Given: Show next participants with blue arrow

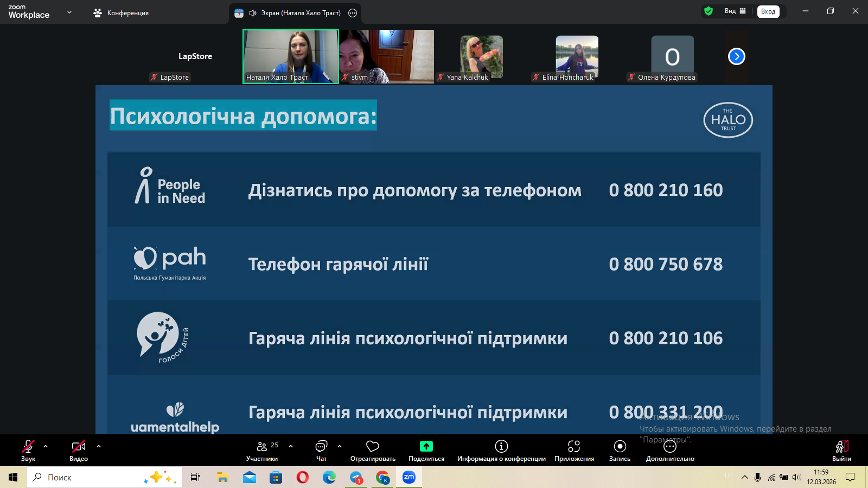Looking at the screenshot, I should tap(736, 56).
